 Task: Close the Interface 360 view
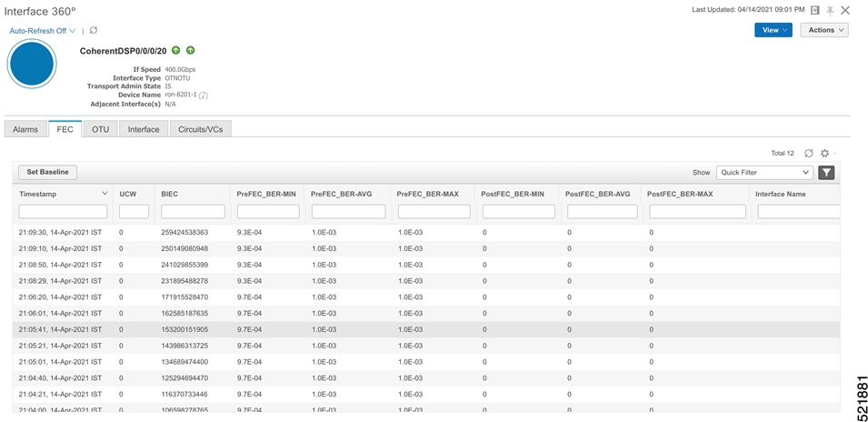844,10
